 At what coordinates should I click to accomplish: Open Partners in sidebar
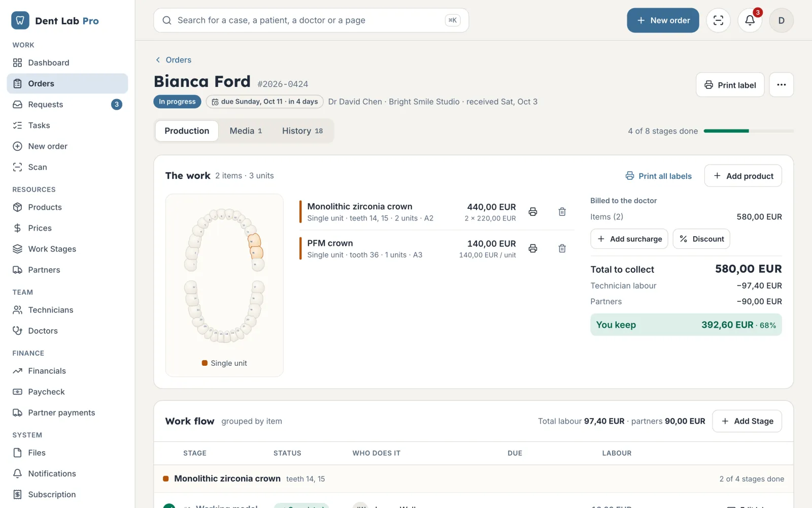[67, 269]
